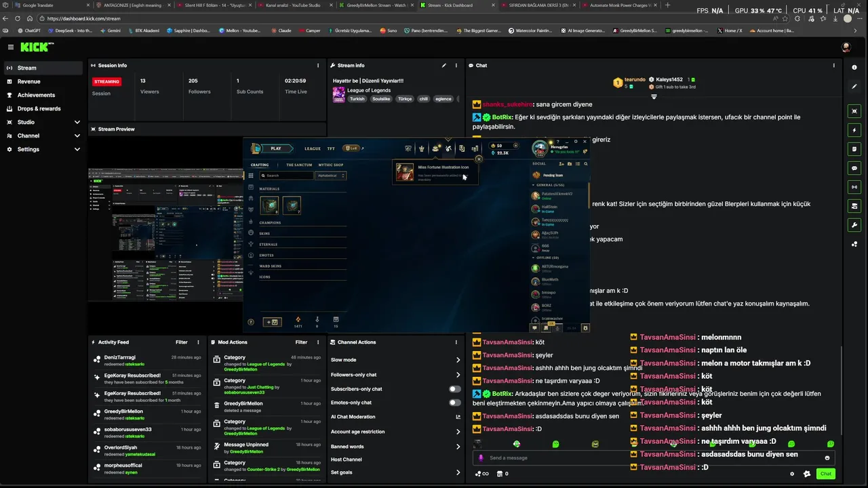Open channel points infinity icon below chat
The image size is (868, 488).
(481, 474)
